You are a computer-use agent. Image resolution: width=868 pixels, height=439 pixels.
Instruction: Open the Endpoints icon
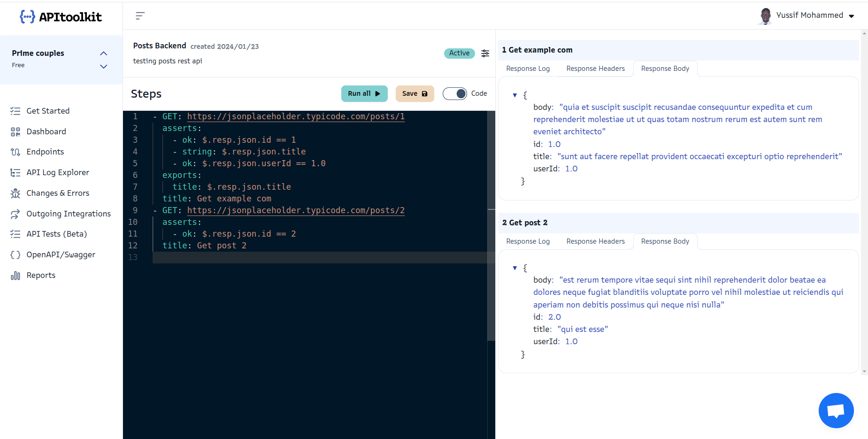click(x=15, y=152)
